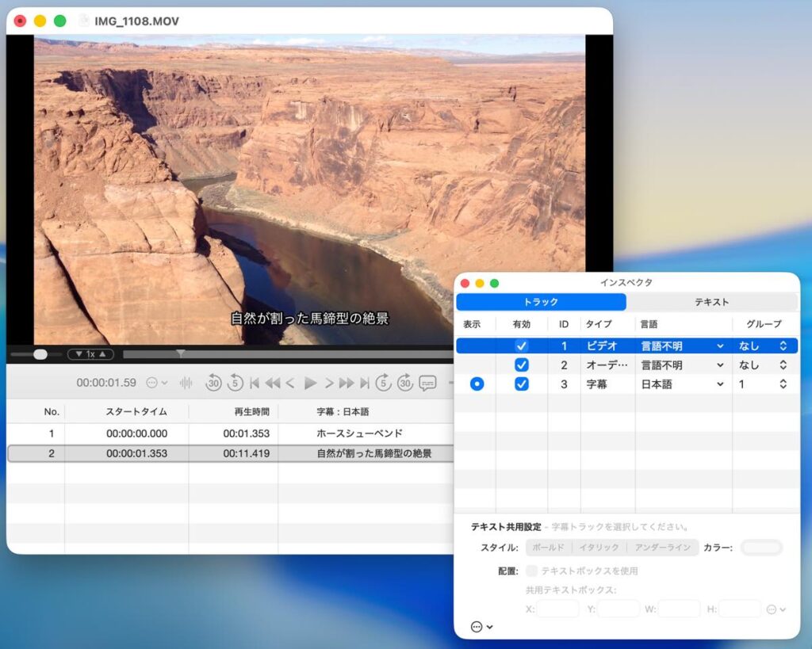Click the play button
Image resolution: width=812 pixels, height=649 pixels.
click(x=310, y=384)
